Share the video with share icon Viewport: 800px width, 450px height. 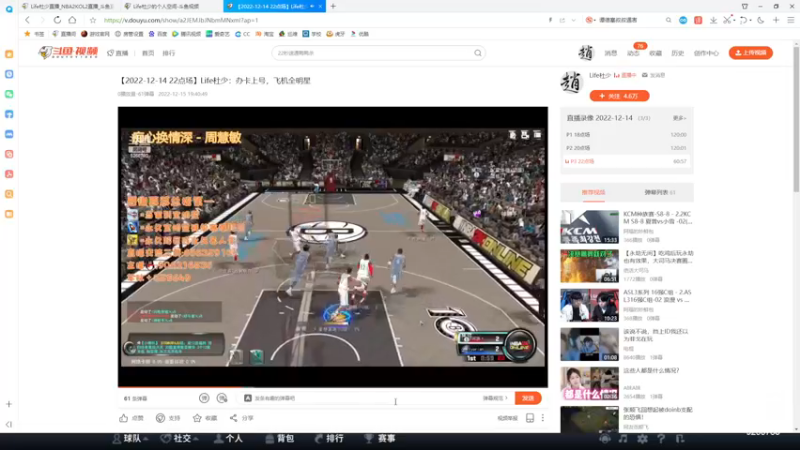click(x=233, y=418)
